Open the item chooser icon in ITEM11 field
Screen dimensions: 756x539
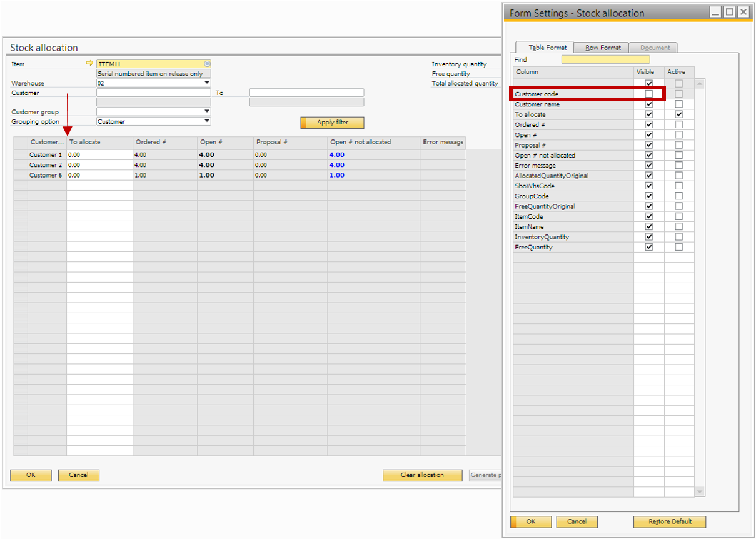click(207, 64)
